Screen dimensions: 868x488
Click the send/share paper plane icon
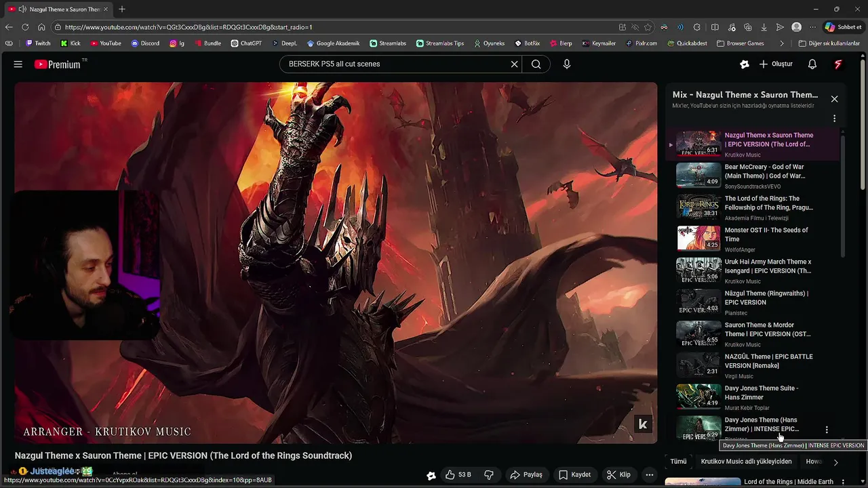coord(780,27)
